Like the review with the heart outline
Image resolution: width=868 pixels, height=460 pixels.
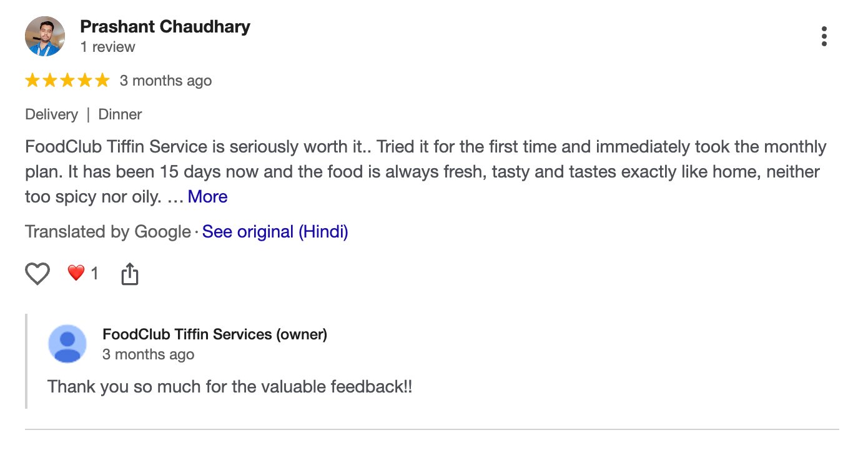point(37,274)
